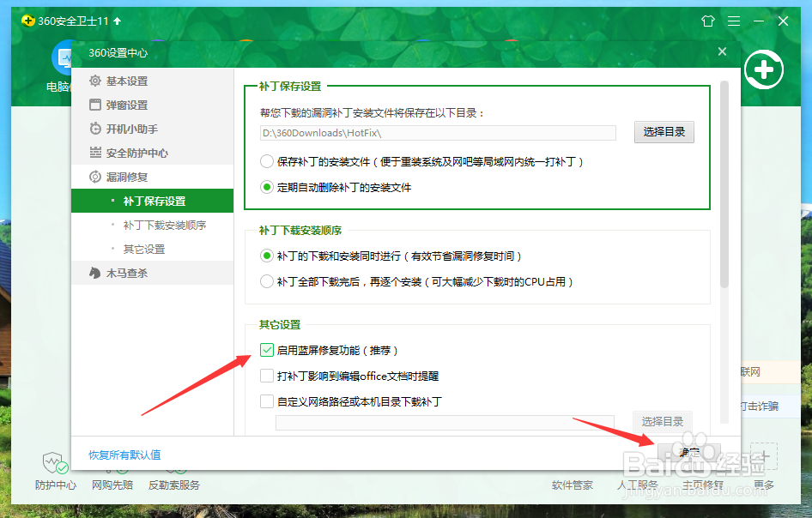This screenshot has height=518, width=812.
Task: Open 防护中心 in main window
Action: click(x=56, y=472)
